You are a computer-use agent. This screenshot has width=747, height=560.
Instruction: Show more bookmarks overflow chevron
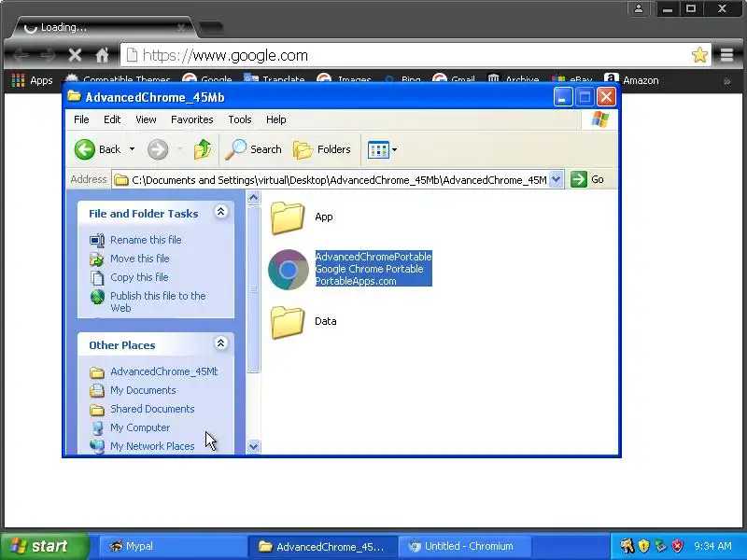click(727, 81)
